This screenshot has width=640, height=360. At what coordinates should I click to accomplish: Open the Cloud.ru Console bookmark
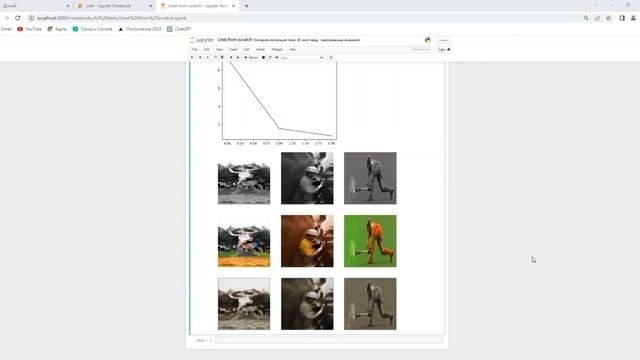point(93,29)
